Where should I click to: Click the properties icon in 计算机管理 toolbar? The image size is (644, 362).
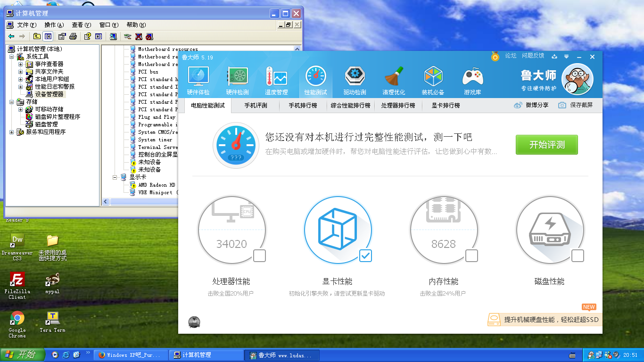(x=62, y=36)
